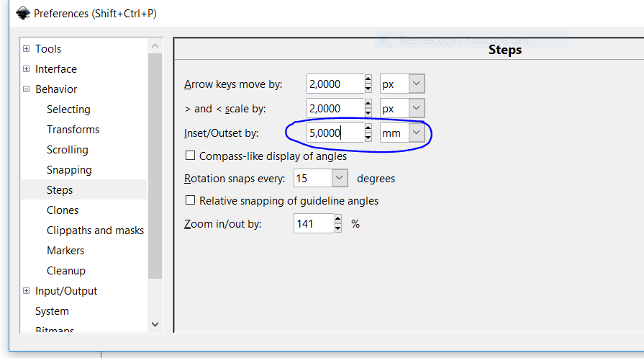Increase the Zoom in/out by percentage
Image resolution: width=644 pixels, height=358 pixels.
(337, 219)
